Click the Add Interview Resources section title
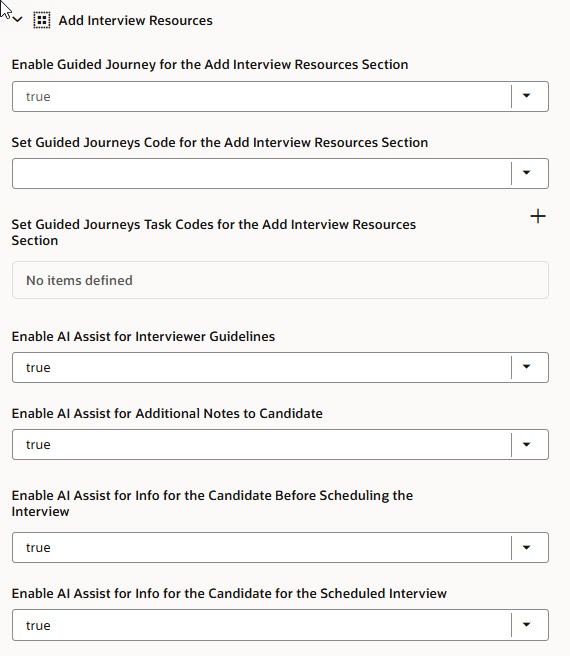The height and width of the screenshot is (656, 570). coord(136,20)
